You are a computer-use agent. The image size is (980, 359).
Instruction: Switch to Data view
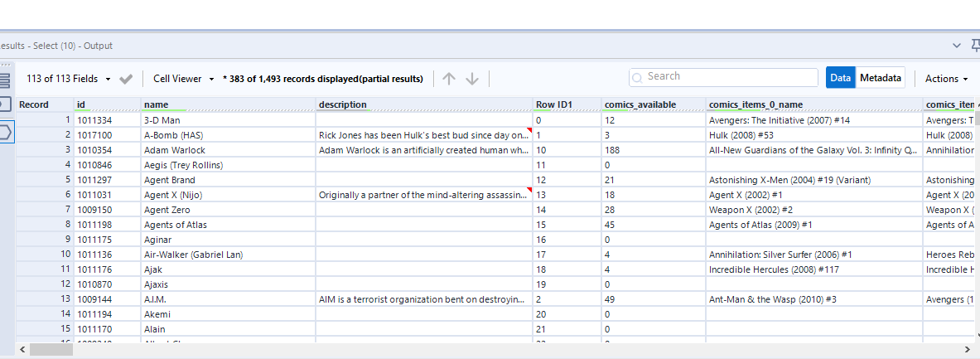click(840, 78)
